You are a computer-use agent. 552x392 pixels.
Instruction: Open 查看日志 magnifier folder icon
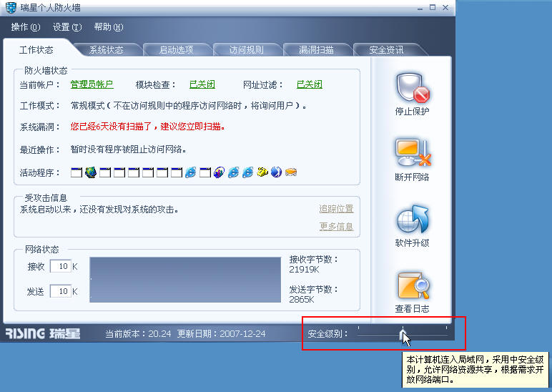[x=413, y=285]
